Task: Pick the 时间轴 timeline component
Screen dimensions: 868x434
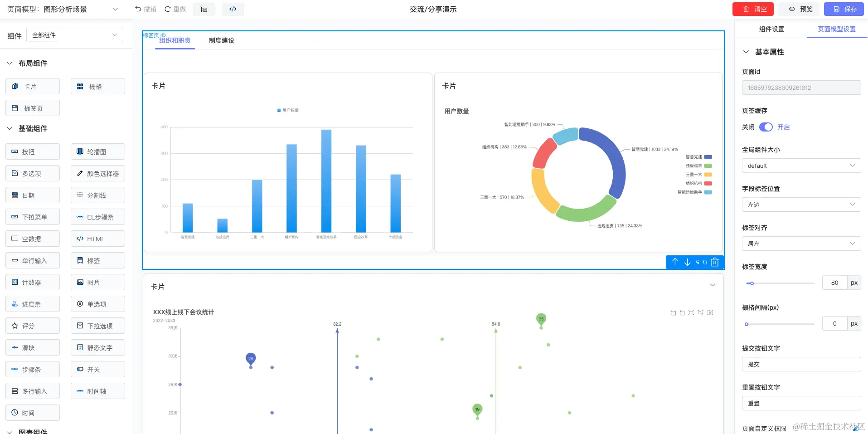Action: pyautogui.click(x=98, y=391)
